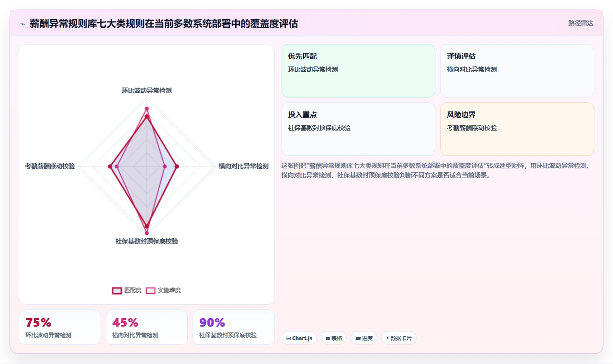Toggle the 匹配度 legend entry
The image size is (613, 364).
coord(127,290)
